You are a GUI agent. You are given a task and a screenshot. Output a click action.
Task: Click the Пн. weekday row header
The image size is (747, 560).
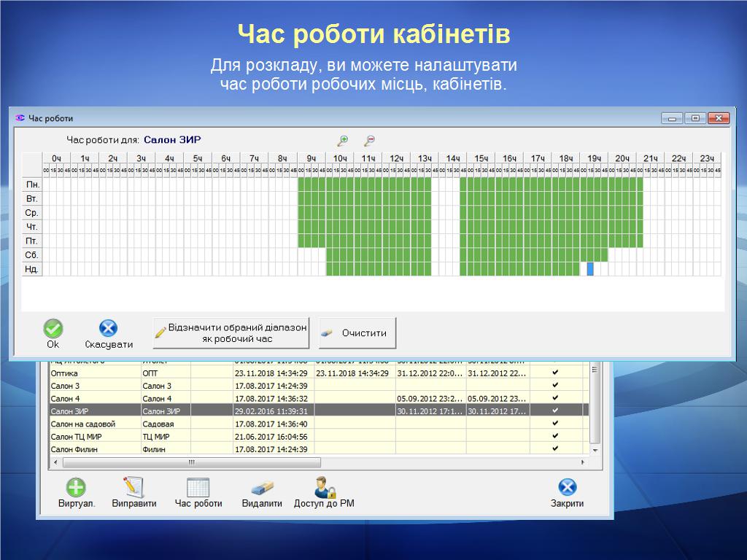click(x=33, y=184)
